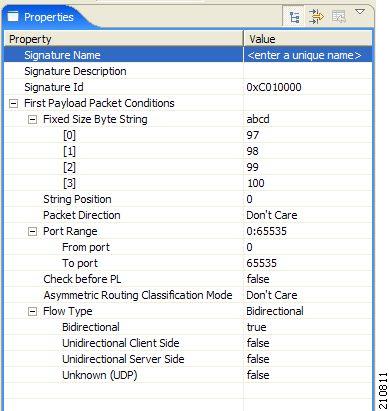Screen dimensions: 389x411
Task: Click the value 97
Action: [253, 135]
